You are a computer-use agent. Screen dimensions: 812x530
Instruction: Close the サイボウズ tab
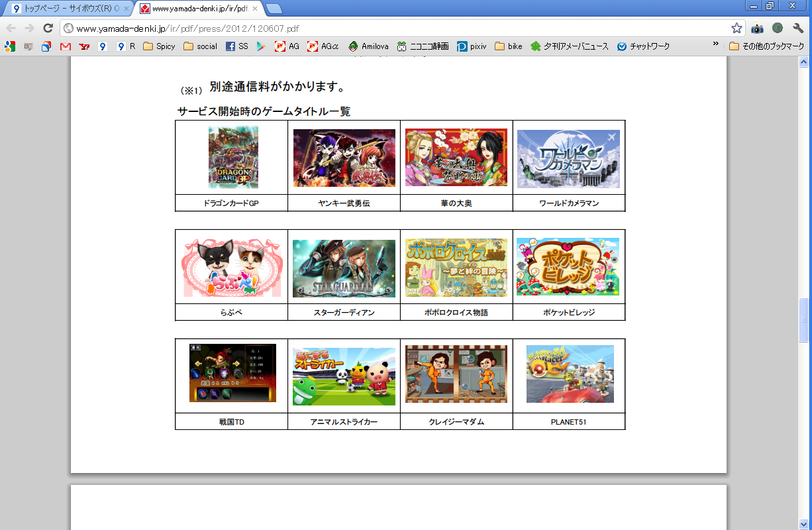(127, 9)
